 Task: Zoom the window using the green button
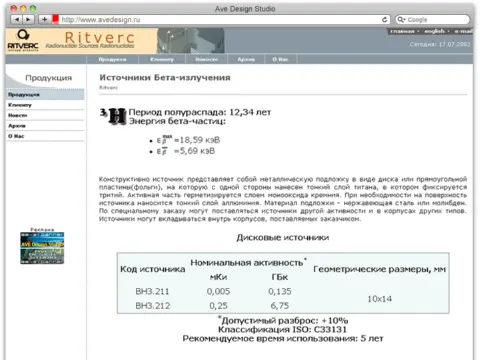pyautogui.click(x=32, y=8)
